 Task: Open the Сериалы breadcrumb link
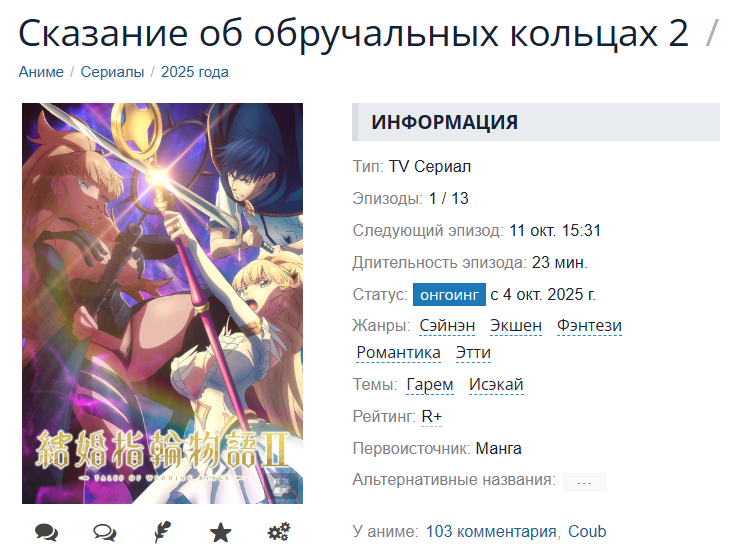tap(112, 72)
